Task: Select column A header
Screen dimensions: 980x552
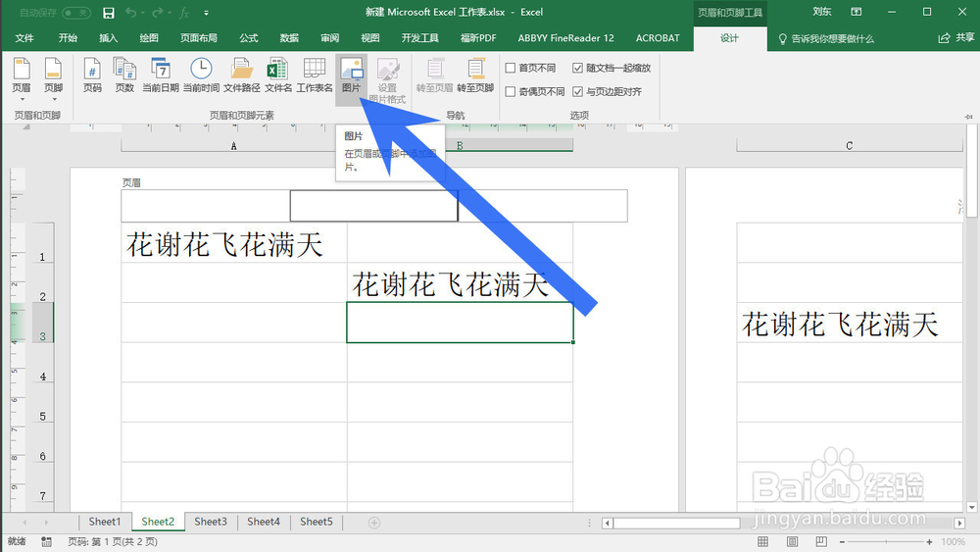Action: point(234,146)
